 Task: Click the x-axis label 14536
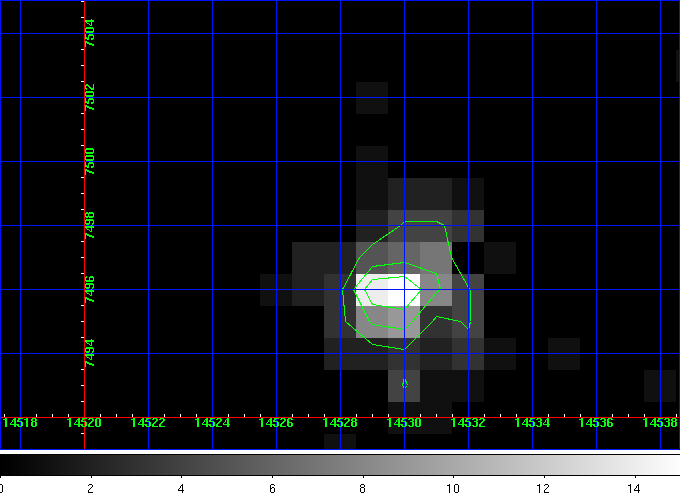pos(596,423)
